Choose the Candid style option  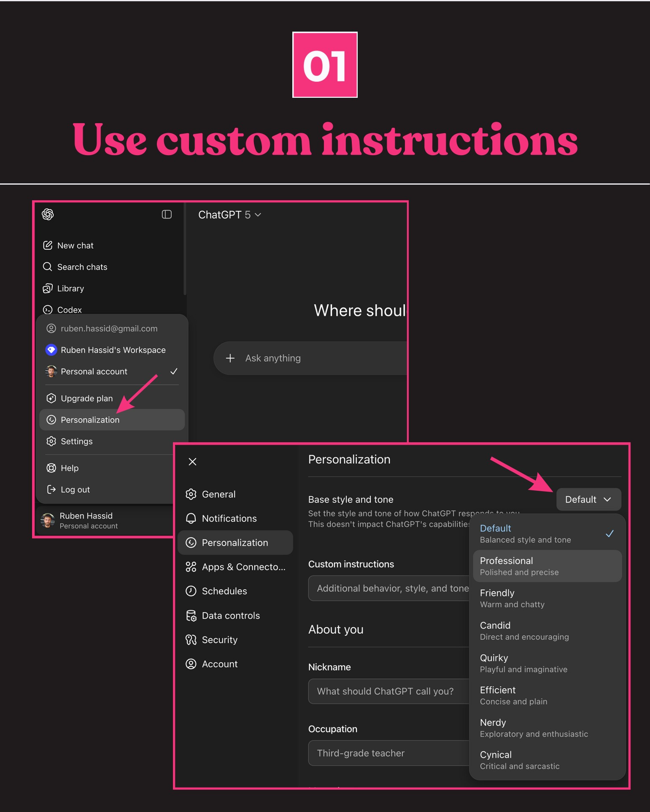547,631
